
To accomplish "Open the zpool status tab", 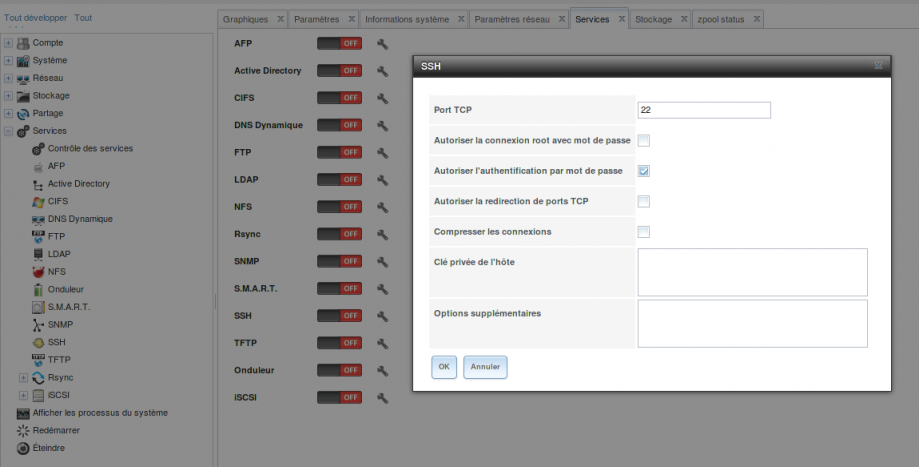I will 722,19.
